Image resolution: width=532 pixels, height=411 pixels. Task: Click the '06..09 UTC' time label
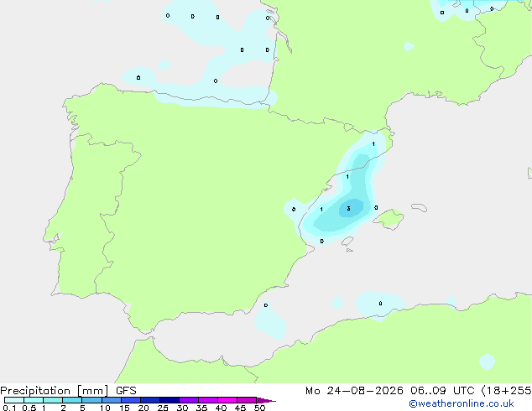442,391
